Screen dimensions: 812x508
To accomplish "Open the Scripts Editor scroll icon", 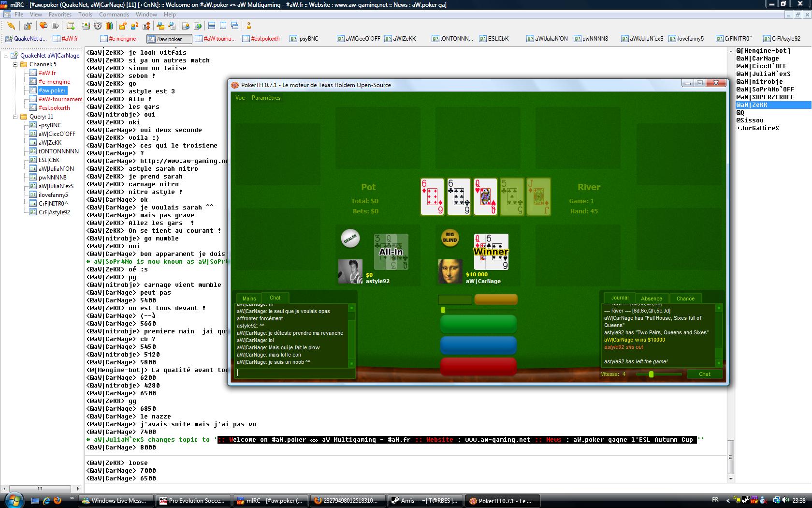I will tap(71, 26).
